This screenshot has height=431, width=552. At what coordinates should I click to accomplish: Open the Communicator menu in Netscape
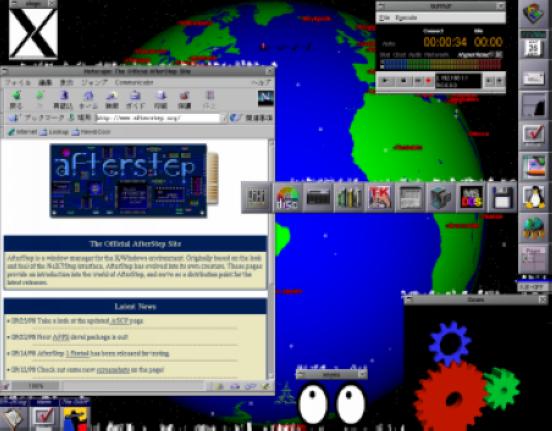(134, 83)
